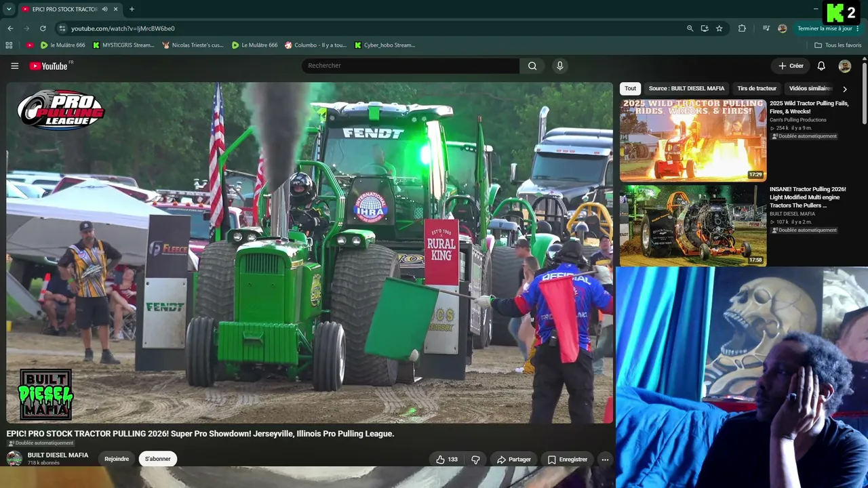Go to the YouTube home logo
Screen dimensions: 868x488
pyautogui.click(x=48, y=66)
